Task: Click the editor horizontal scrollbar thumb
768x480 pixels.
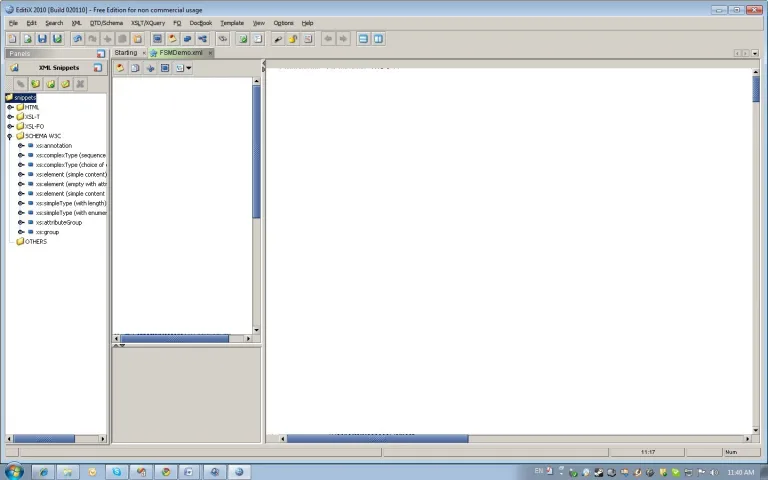Action: pos(377,439)
